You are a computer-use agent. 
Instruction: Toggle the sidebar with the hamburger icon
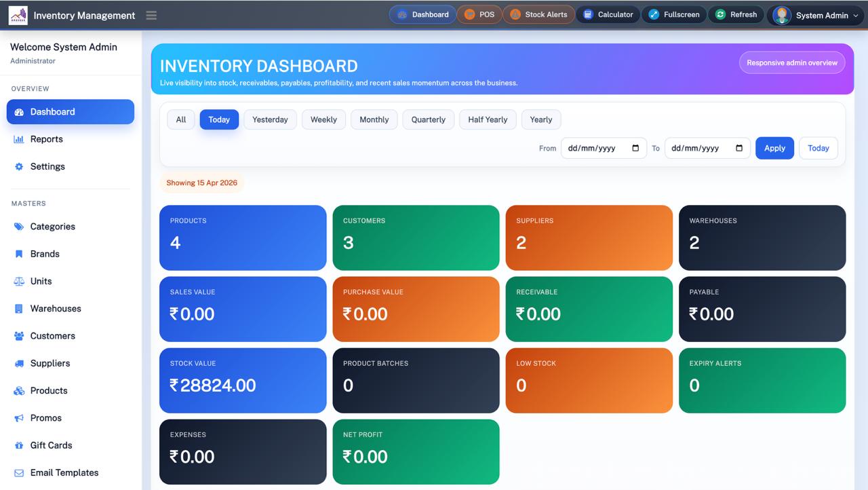coord(151,15)
